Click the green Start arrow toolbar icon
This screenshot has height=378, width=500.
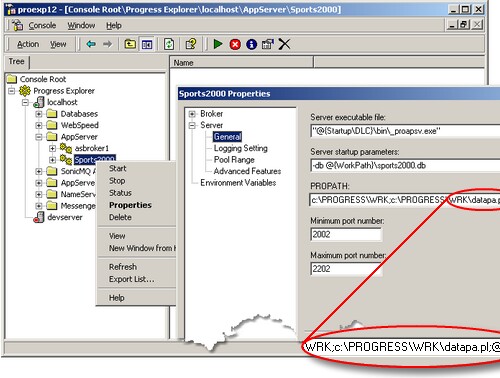click(218, 44)
